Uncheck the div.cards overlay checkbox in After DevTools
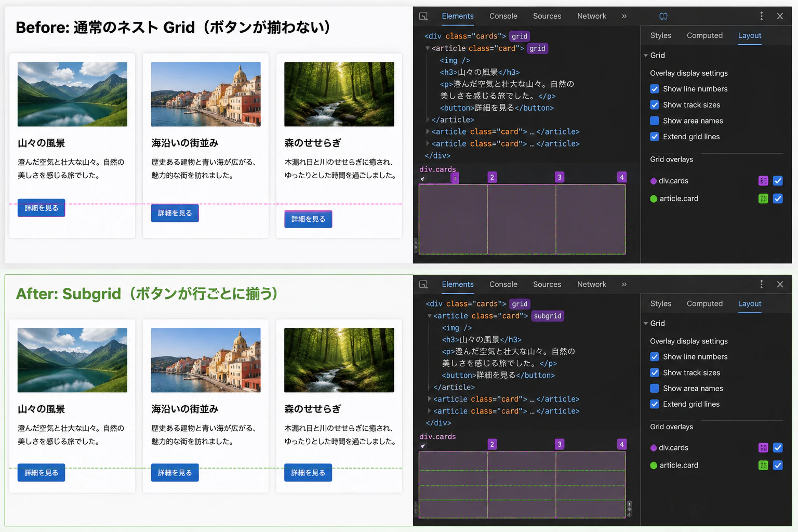798x532 pixels. [x=778, y=447]
